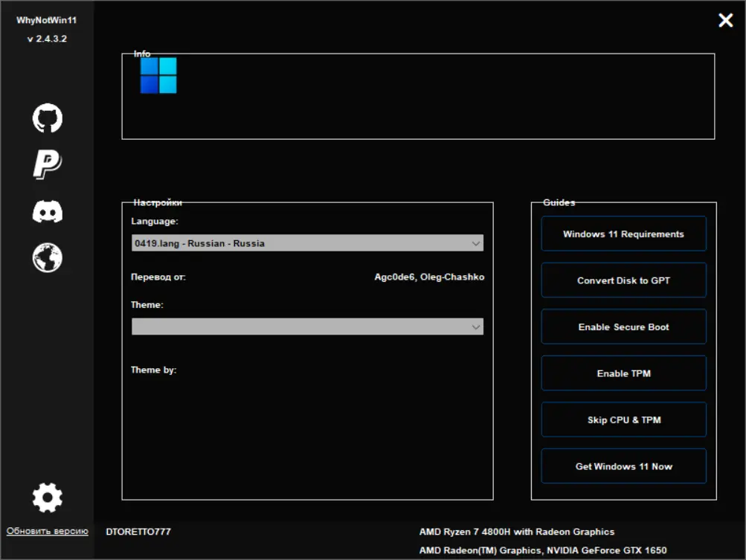The height and width of the screenshot is (560, 746).
Task: Click the Перевод от label
Action: tap(158, 277)
